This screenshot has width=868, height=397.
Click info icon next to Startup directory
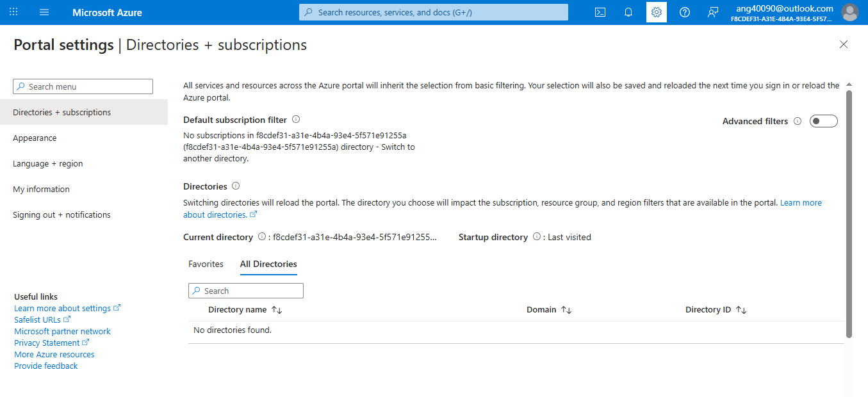pos(537,236)
